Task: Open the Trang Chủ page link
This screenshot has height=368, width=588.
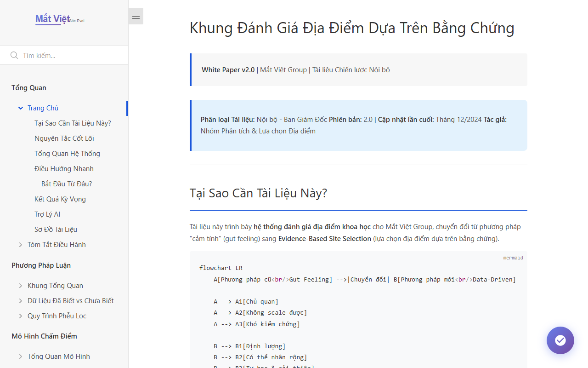Action: 43,108
